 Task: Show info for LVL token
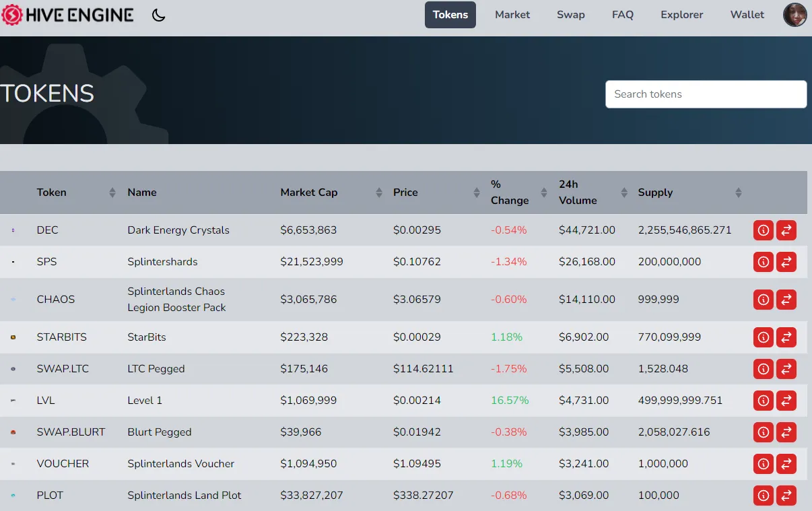tap(764, 401)
